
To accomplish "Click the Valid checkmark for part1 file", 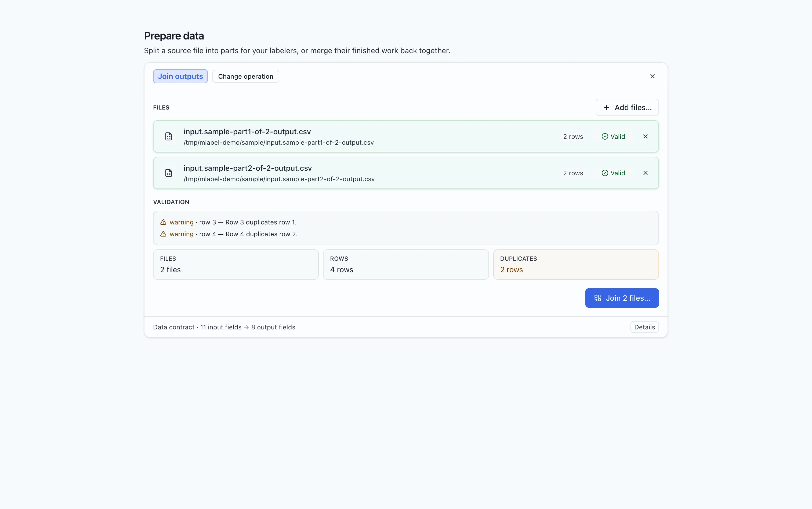I will (x=605, y=136).
